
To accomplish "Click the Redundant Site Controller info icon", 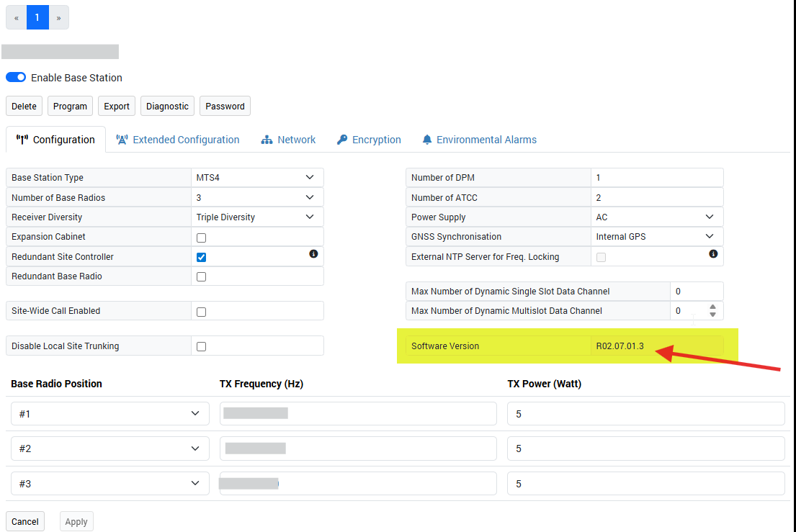I will 313,253.
